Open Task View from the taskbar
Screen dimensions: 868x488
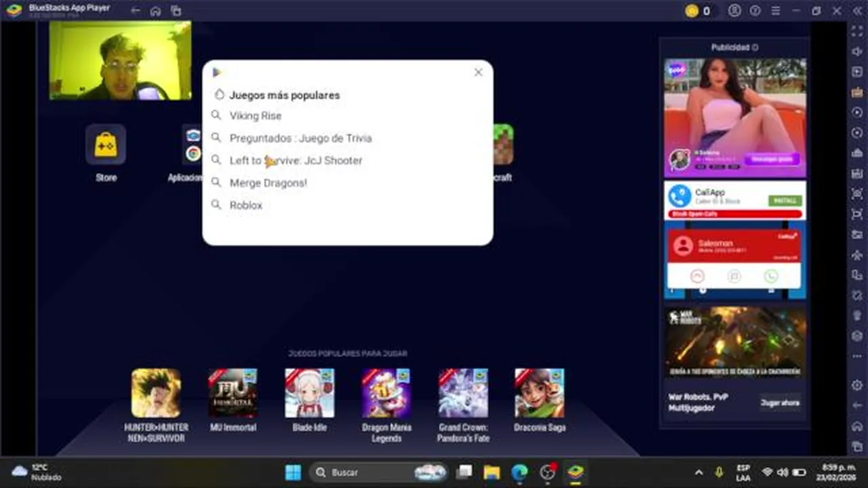(464, 472)
